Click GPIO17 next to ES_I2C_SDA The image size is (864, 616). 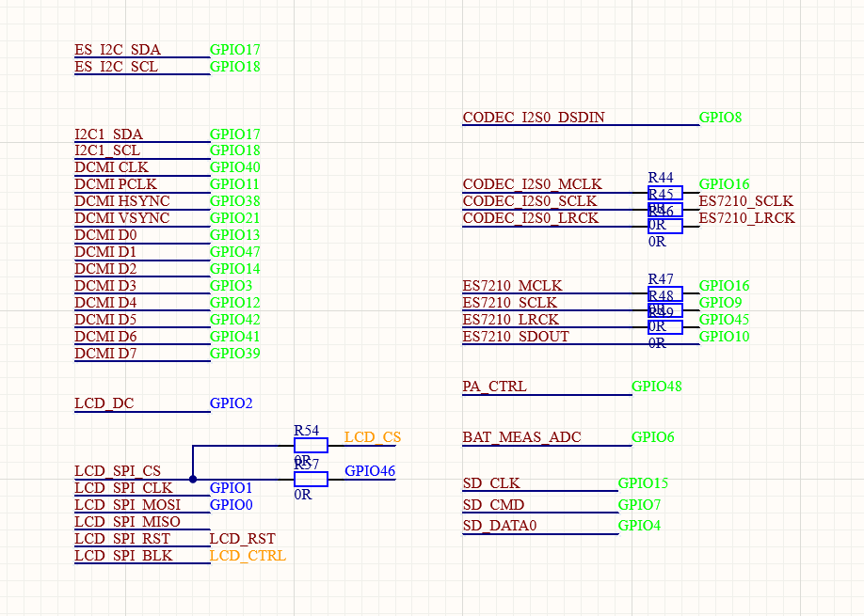234,50
